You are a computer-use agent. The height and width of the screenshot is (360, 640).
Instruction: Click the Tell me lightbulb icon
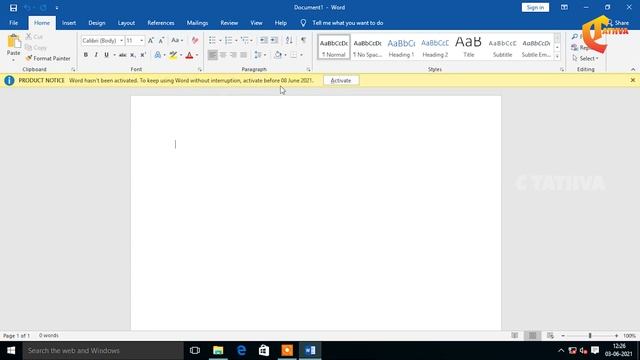(x=303, y=23)
